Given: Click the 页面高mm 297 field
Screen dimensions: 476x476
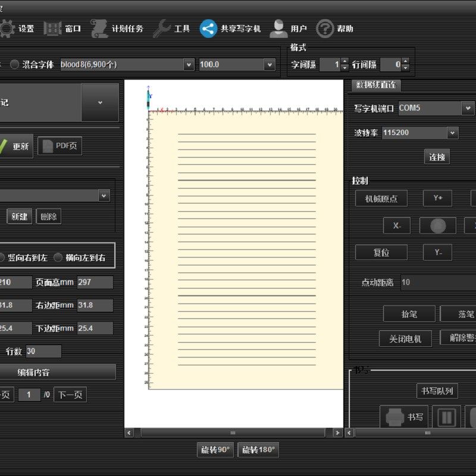Looking at the screenshot, I should point(95,282).
